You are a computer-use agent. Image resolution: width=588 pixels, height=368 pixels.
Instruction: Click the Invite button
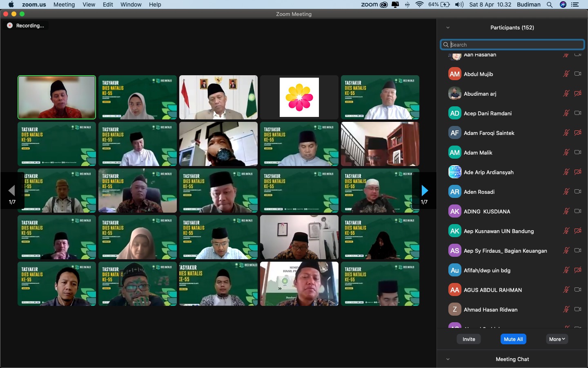tap(469, 339)
